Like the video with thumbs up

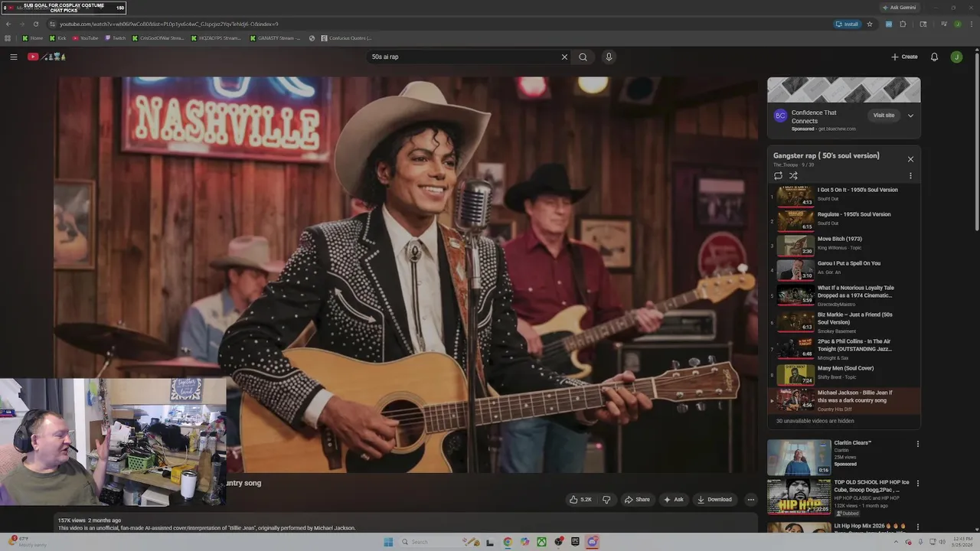[x=573, y=500]
